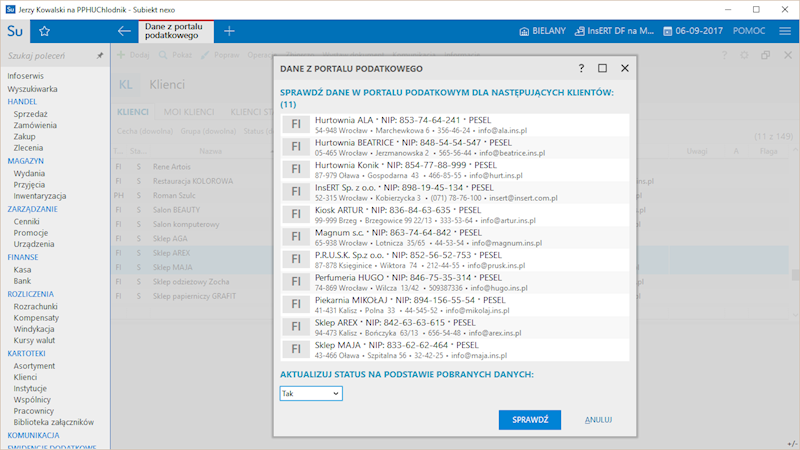Open Bank module
800x450 pixels.
click(22, 281)
